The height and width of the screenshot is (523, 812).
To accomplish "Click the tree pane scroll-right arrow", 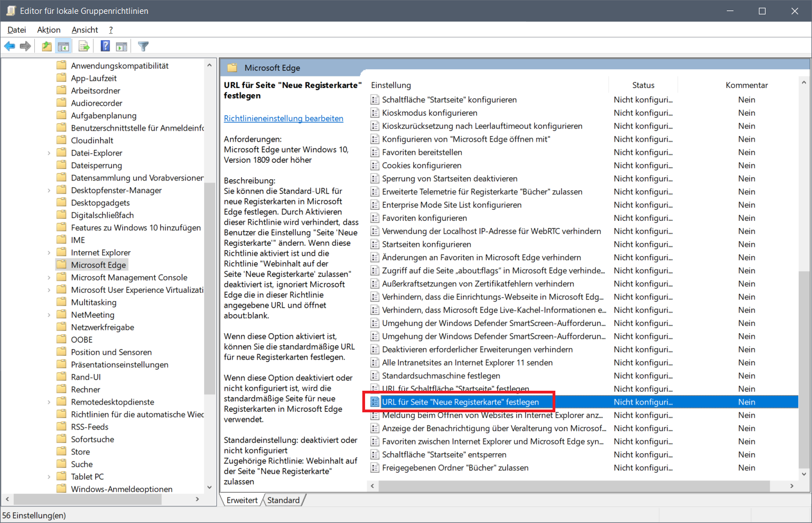I will (x=197, y=499).
